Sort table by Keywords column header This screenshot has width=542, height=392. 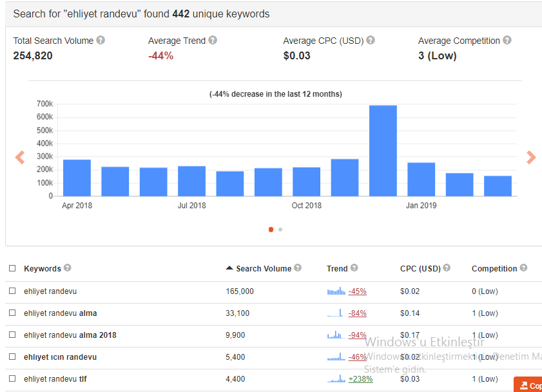(x=42, y=269)
